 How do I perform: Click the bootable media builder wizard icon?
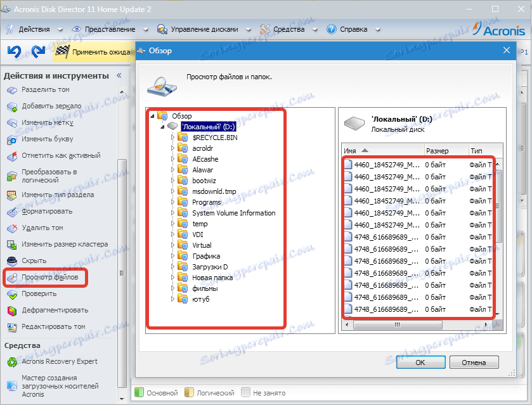12,387
